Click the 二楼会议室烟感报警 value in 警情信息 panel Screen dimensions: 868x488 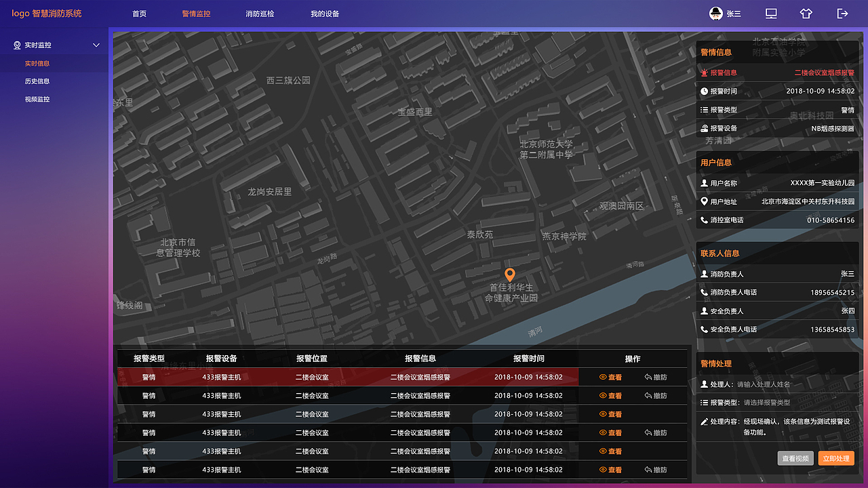click(825, 73)
